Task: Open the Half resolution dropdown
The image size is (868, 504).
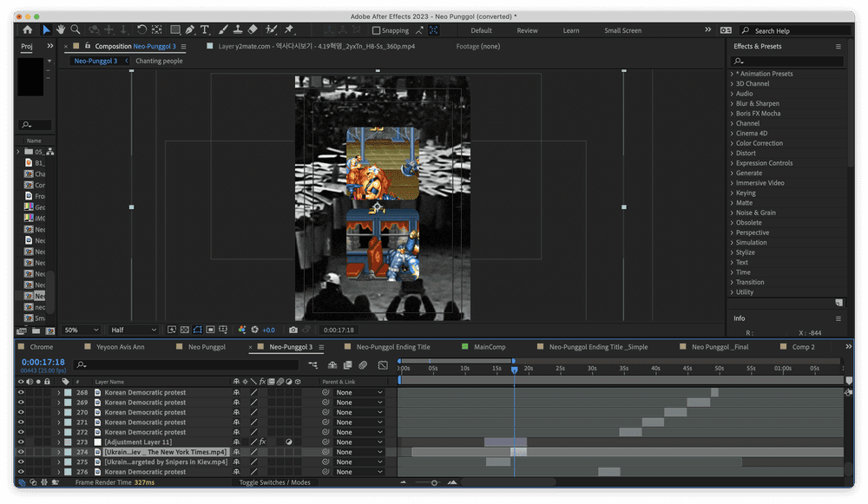Action: [x=134, y=330]
